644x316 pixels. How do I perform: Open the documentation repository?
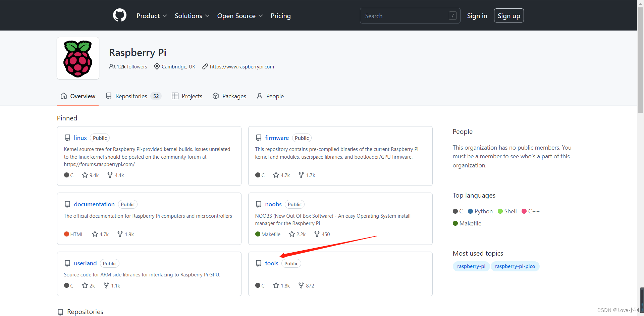click(94, 204)
